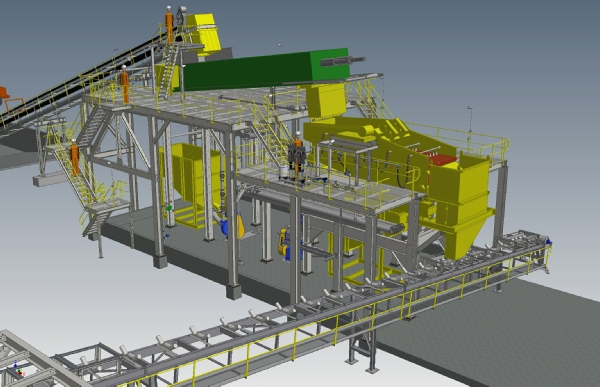This screenshot has height=387, width=600.
Task: Click the grey cylinder on green enclosure end
Action: click(342, 61)
